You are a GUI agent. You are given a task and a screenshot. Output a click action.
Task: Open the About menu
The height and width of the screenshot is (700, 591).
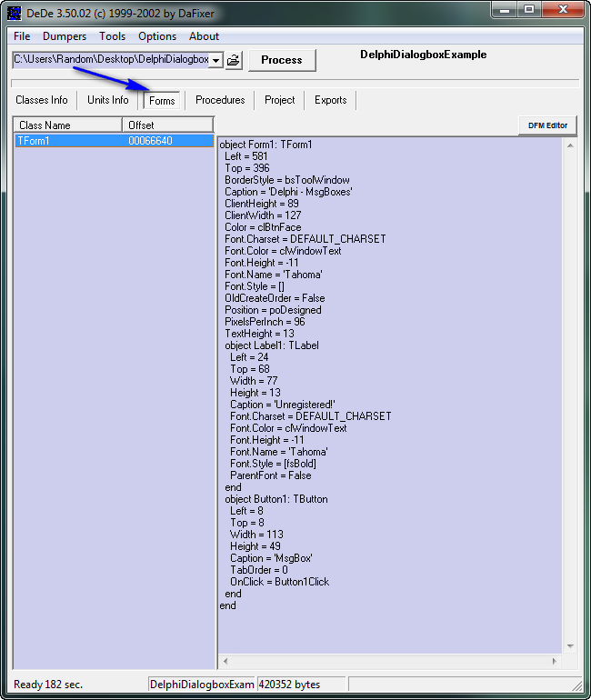pos(204,36)
